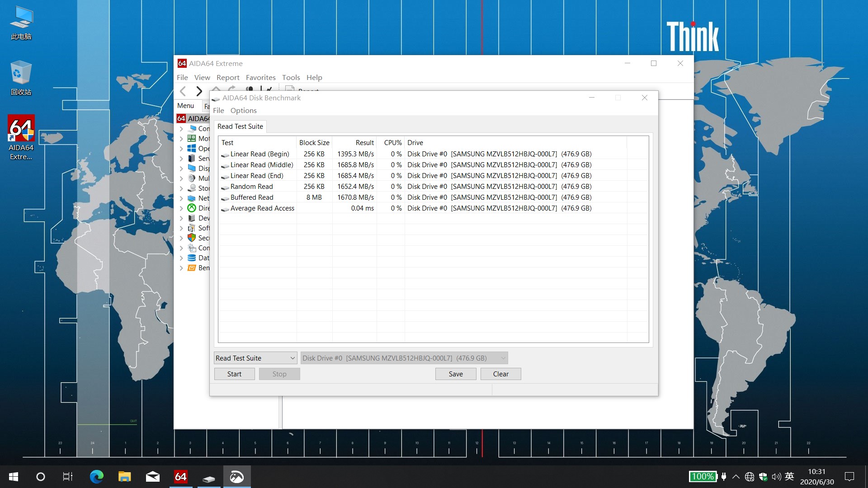This screenshot has height=488, width=868.
Task: Click the Windows Start button
Action: (14, 477)
